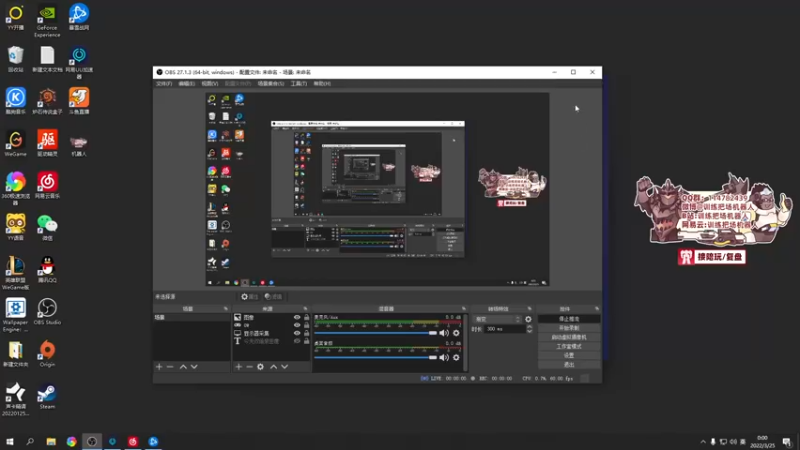This screenshot has height=450, width=800.
Task: Open desktop audio settings gear
Action: click(x=456, y=358)
